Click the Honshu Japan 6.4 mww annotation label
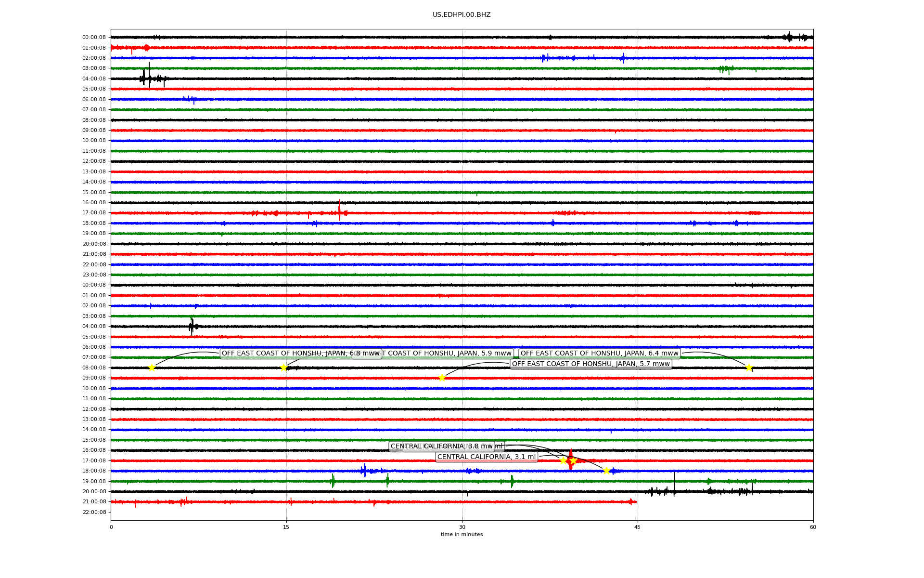 [599, 354]
